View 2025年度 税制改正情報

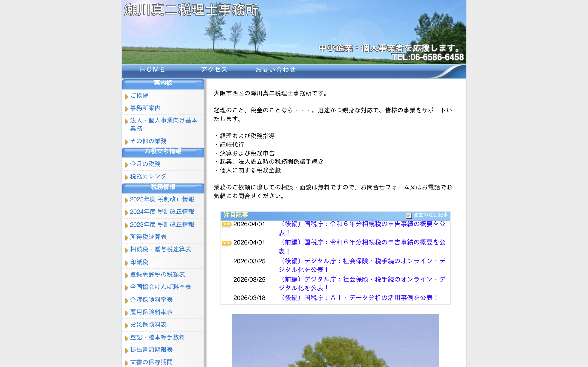162,200
